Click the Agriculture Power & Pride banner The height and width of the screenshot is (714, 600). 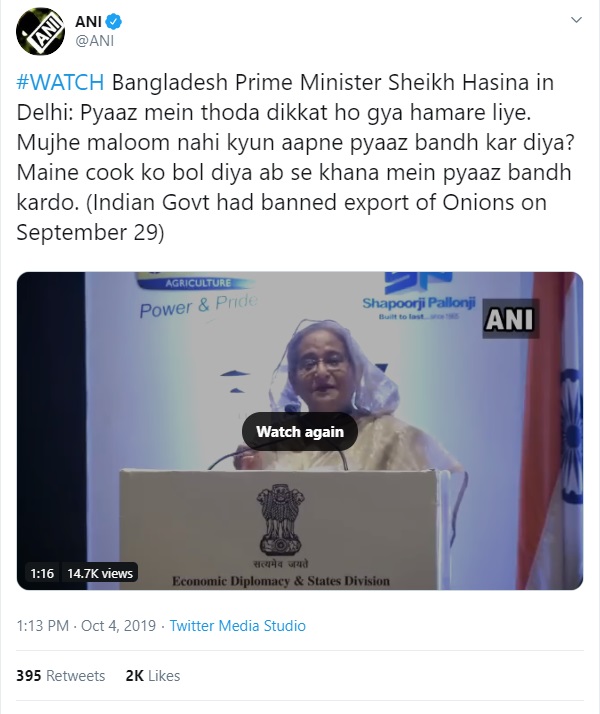pyautogui.click(x=198, y=296)
